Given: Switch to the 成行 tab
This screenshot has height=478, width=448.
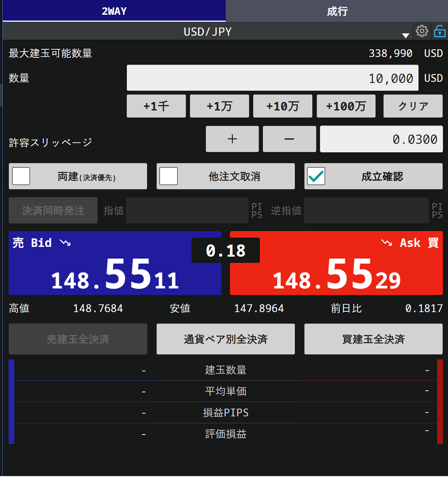Looking at the screenshot, I should [337, 11].
